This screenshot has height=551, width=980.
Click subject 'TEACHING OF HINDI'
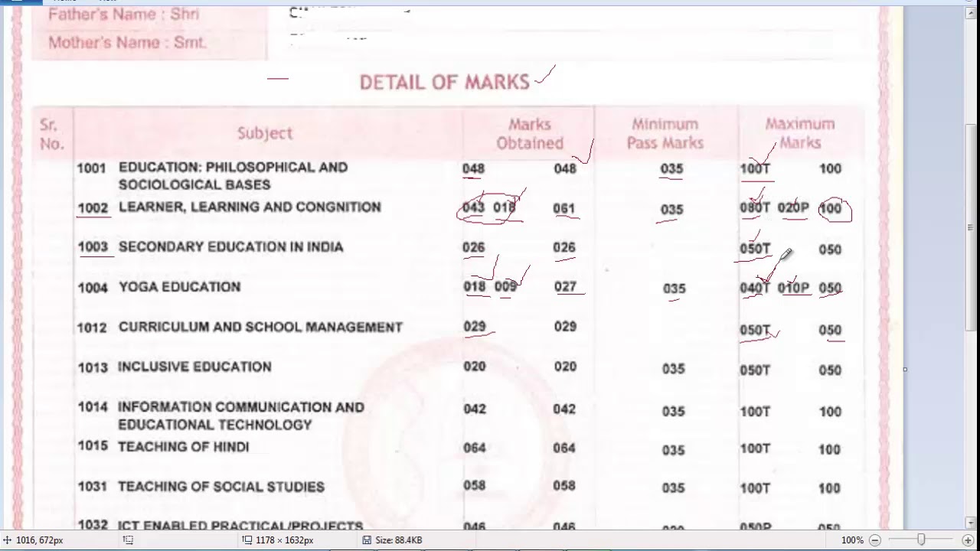pyautogui.click(x=183, y=447)
